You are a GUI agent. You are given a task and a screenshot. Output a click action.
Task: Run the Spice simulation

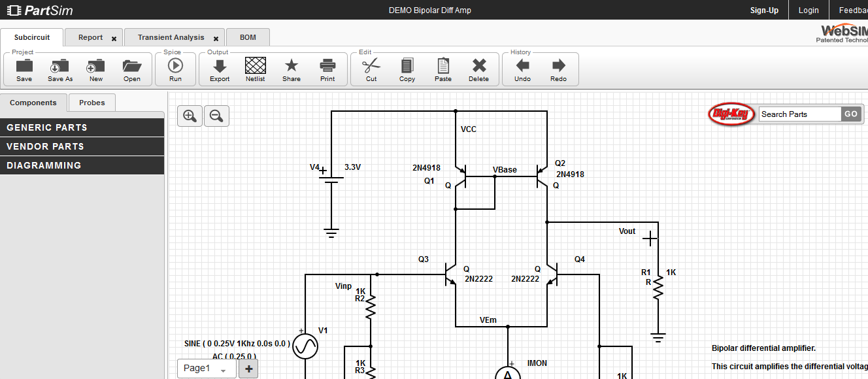coord(175,69)
